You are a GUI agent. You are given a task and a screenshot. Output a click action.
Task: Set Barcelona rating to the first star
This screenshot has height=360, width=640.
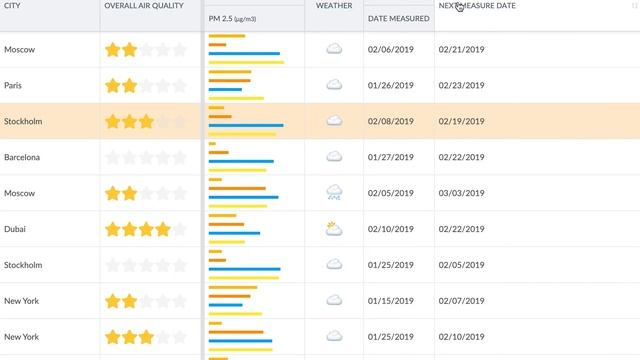[x=112, y=158]
